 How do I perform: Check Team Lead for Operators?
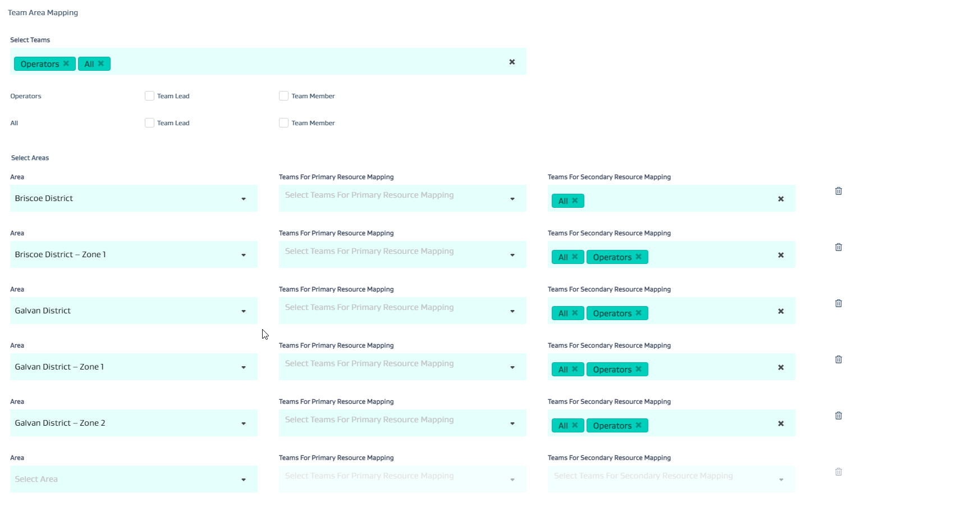tap(149, 96)
